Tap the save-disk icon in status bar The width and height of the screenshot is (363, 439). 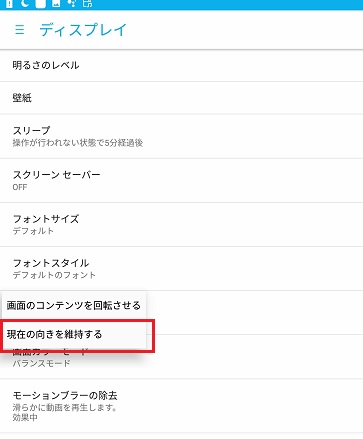pyautogui.click(x=87, y=3)
